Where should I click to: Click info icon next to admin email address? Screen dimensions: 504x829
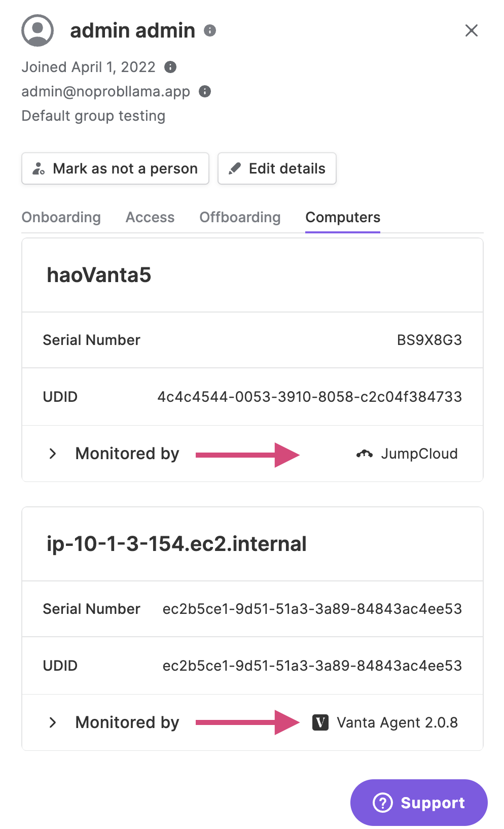205,91
